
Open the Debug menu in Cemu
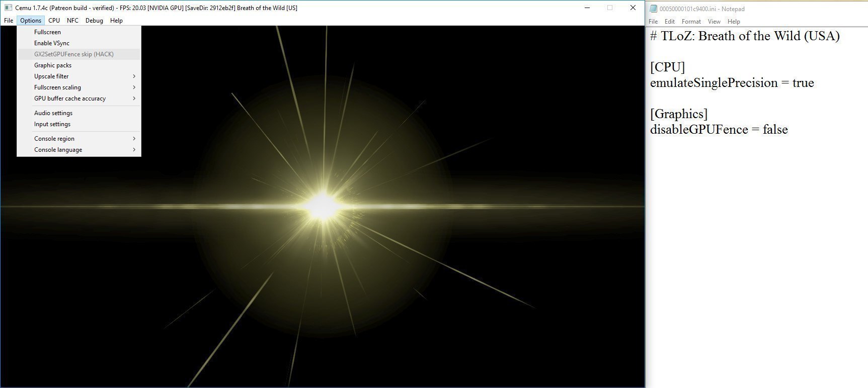(x=94, y=21)
